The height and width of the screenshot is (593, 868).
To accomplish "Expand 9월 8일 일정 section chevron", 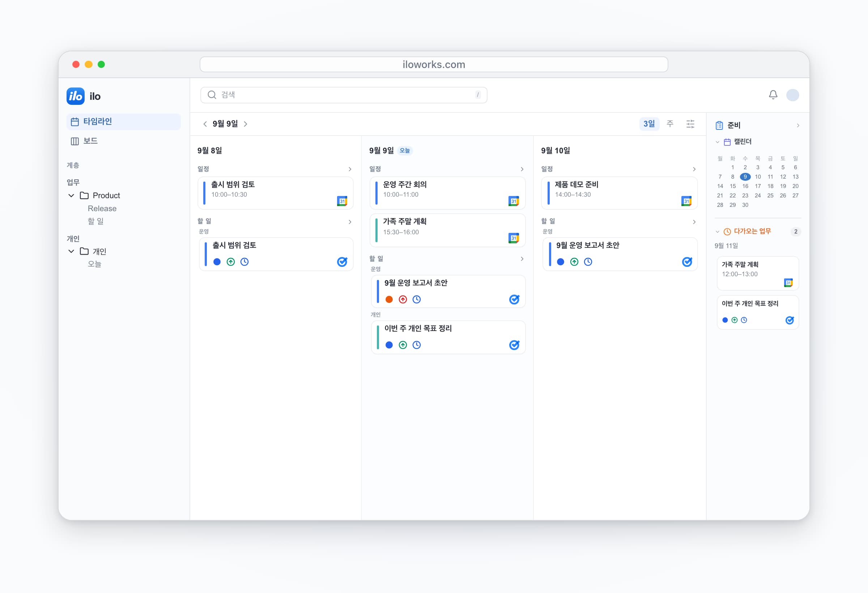I will coord(350,169).
